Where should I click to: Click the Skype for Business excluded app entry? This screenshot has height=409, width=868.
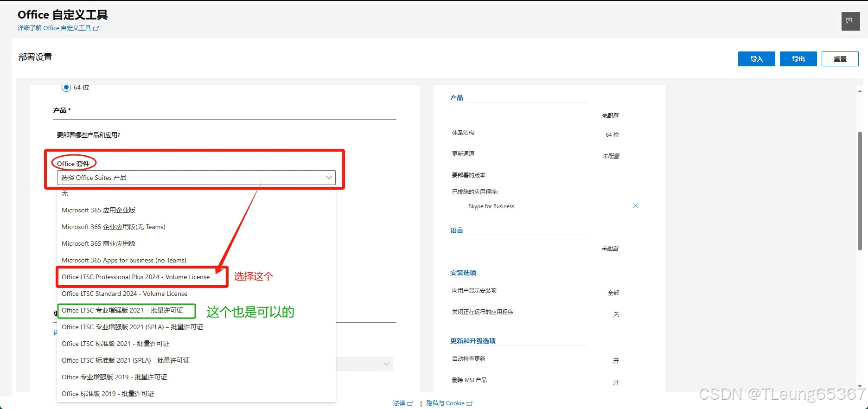(491, 206)
